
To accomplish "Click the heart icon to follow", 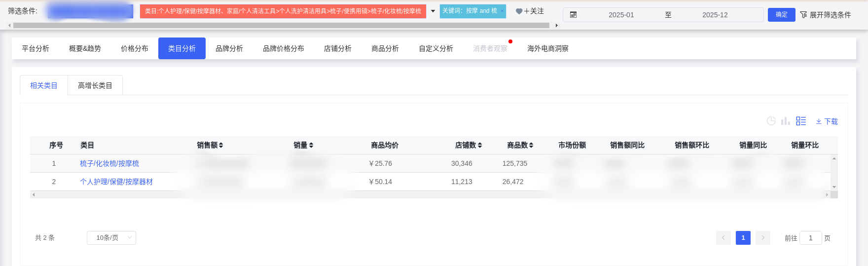I will pyautogui.click(x=519, y=11).
